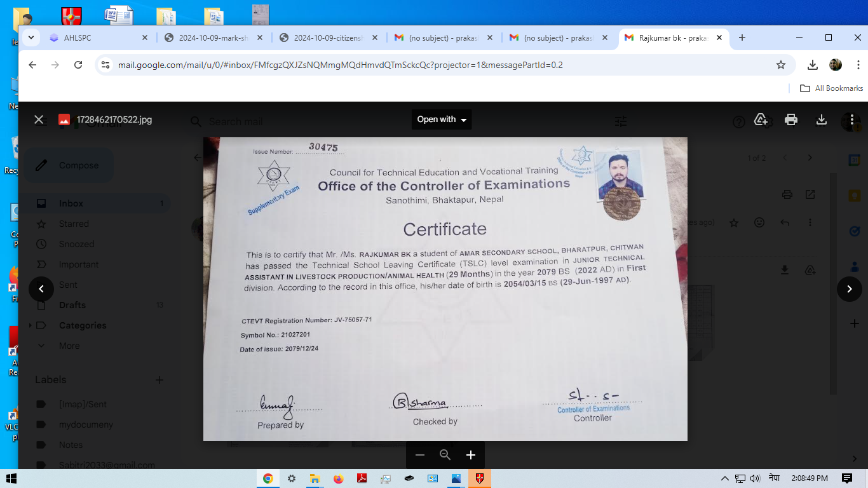Open a new Chrome tab

click(x=742, y=38)
